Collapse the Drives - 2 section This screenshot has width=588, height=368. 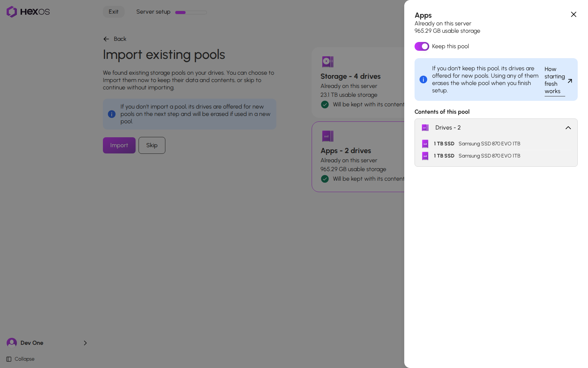point(568,128)
